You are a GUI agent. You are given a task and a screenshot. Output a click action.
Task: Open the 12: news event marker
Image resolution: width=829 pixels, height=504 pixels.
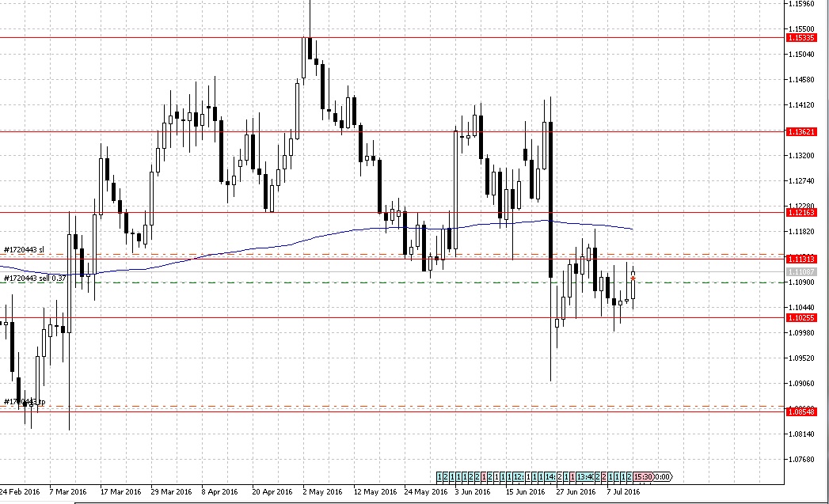coord(519,477)
